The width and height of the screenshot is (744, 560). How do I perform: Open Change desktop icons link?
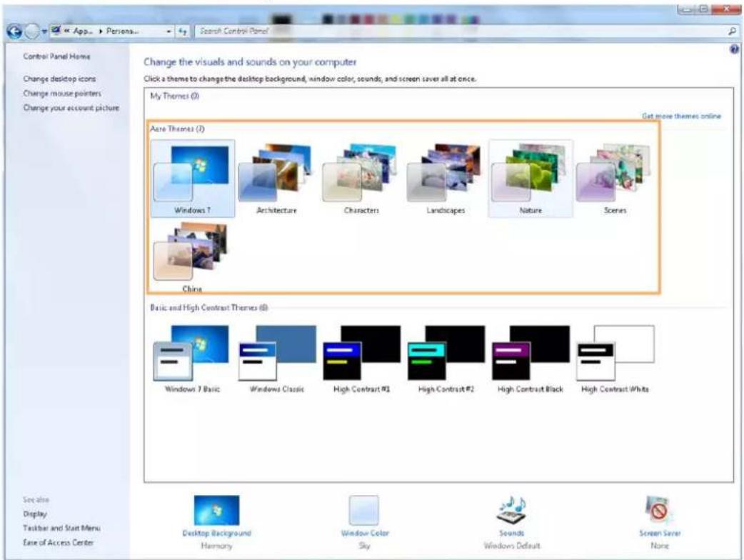[x=59, y=79]
